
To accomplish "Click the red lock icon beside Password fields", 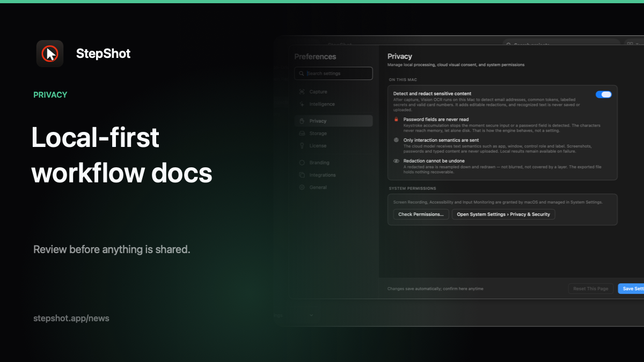I will coord(396,120).
